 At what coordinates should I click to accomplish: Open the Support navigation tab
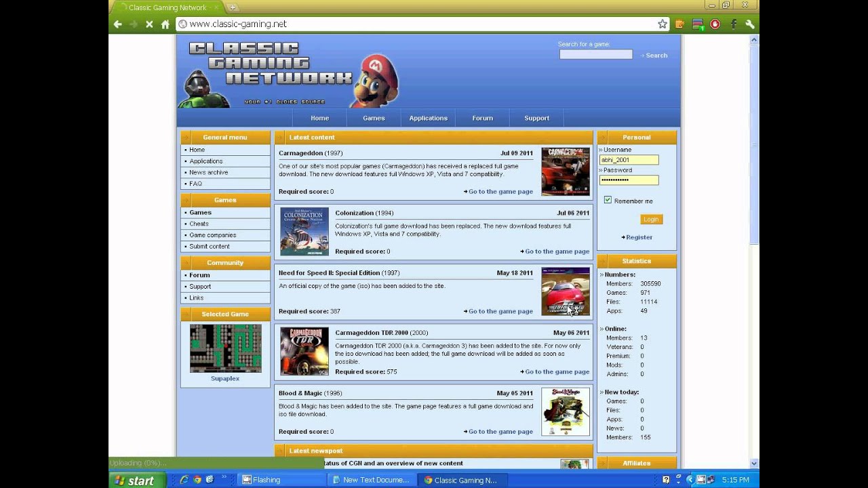(x=536, y=118)
